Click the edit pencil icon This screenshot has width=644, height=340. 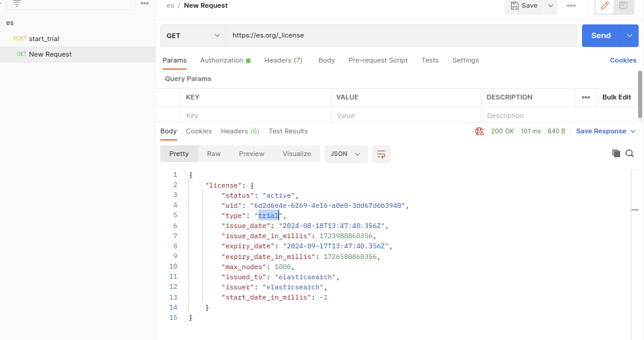[605, 6]
